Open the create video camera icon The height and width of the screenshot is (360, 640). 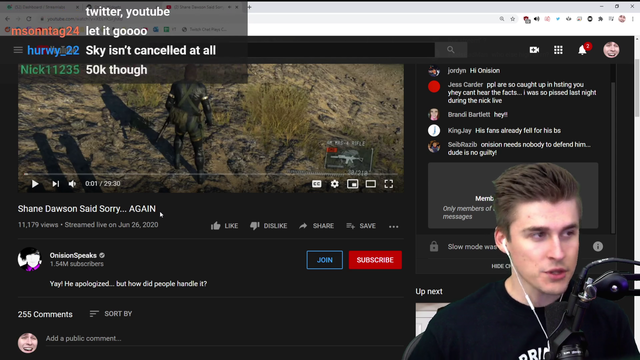tap(534, 50)
